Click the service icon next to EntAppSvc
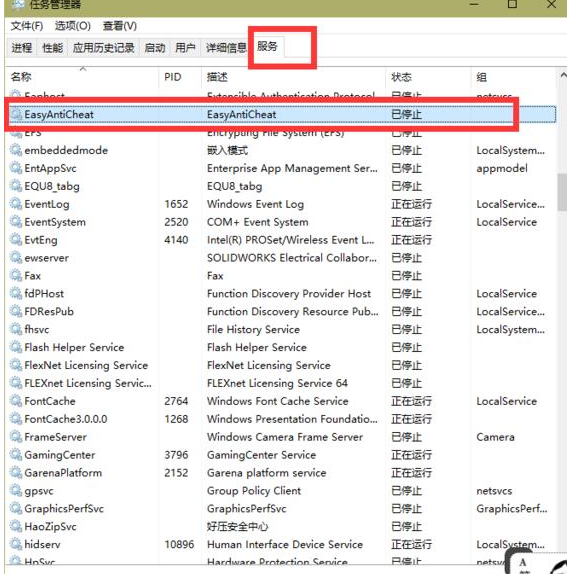Image resolution: width=567 pixels, height=574 pixels. coord(16,168)
